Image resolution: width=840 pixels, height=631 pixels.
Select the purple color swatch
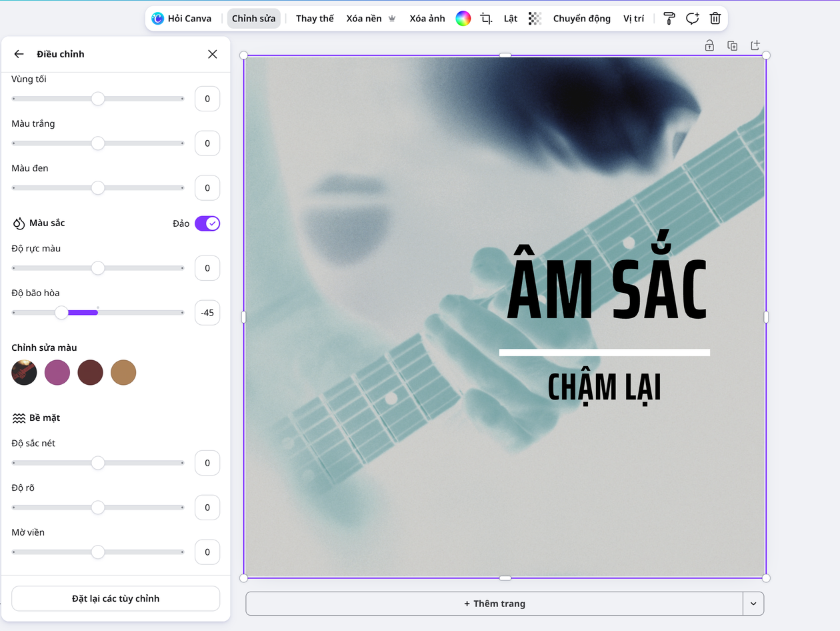tap(57, 373)
